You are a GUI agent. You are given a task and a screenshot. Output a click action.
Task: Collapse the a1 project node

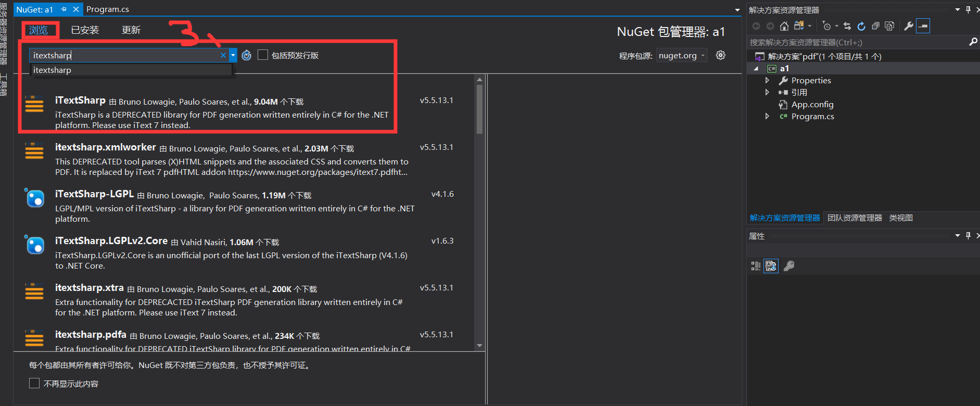[x=756, y=69]
